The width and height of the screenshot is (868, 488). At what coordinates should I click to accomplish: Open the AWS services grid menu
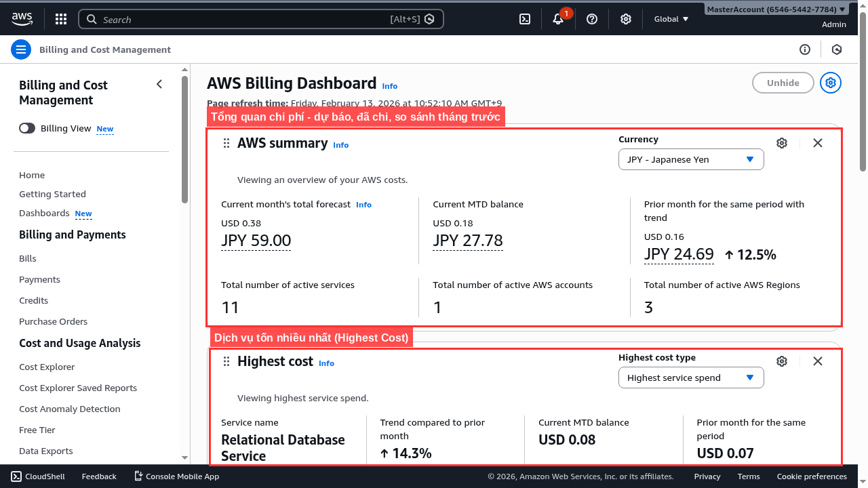click(x=60, y=19)
